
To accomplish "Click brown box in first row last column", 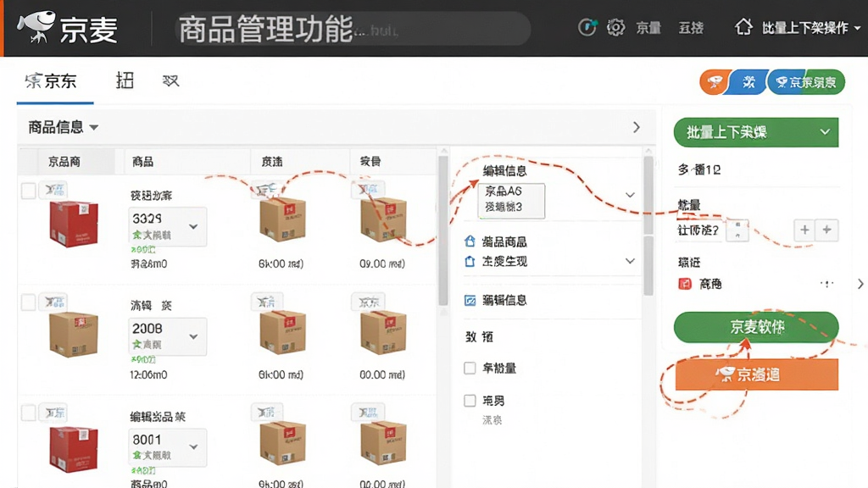I will point(383,219).
